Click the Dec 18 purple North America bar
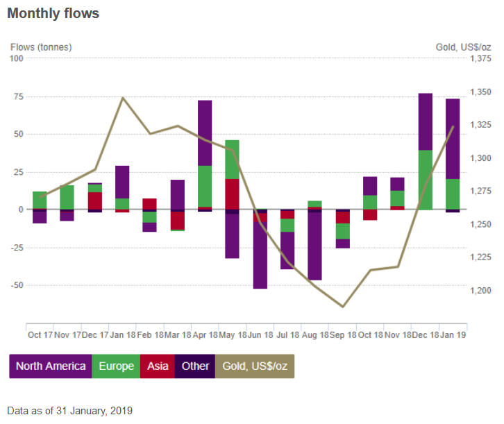The height and width of the screenshot is (424, 504). click(426, 121)
